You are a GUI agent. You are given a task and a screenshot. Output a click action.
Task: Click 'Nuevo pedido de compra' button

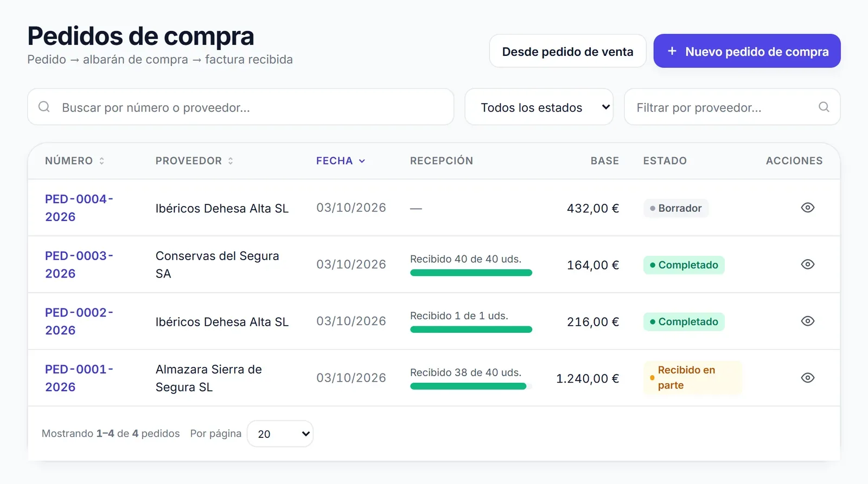(747, 51)
